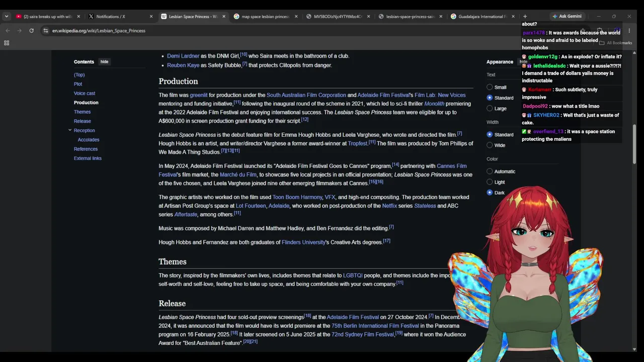This screenshot has height=362, width=644.
Task: Open the Flinders University link
Action: tap(303, 242)
